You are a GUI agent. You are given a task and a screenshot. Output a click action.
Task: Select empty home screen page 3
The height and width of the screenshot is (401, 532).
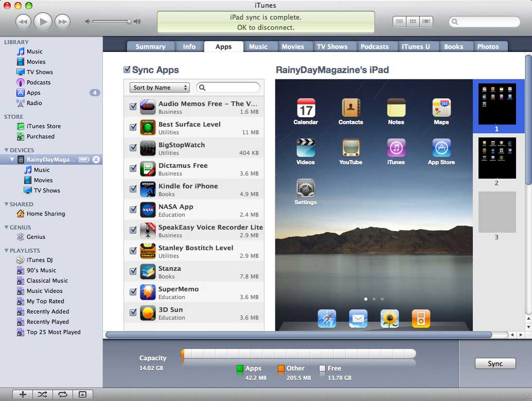[x=497, y=212]
